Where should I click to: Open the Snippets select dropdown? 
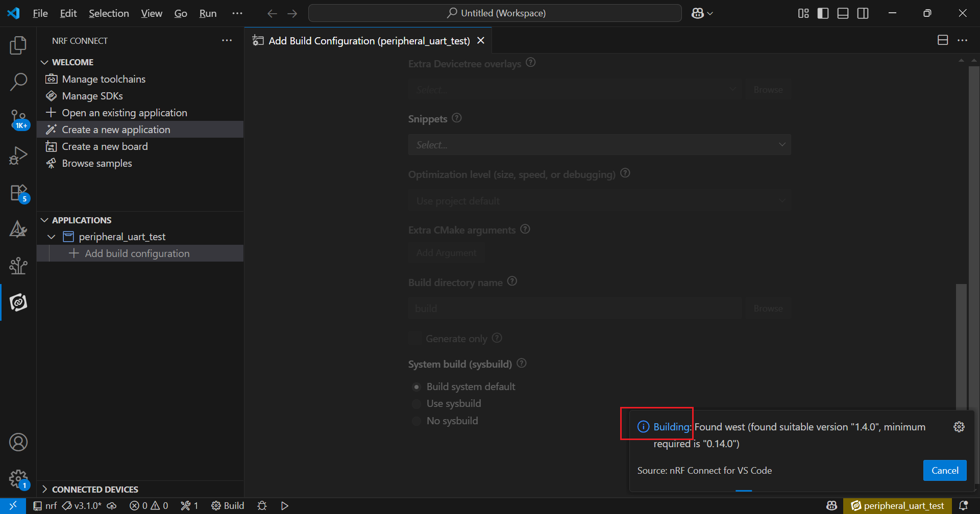pos(600,145)
